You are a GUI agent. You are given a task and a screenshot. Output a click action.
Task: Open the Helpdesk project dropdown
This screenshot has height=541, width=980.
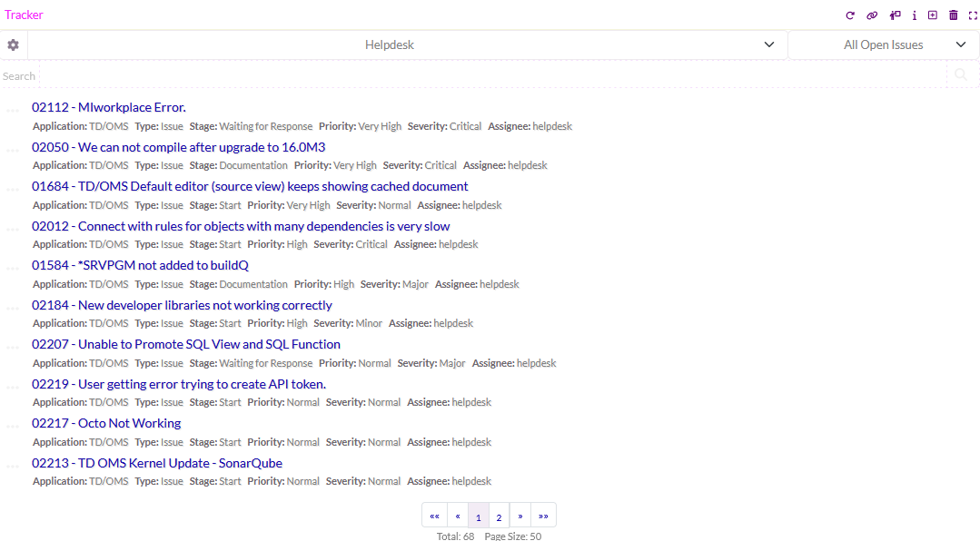coord(407,44)
